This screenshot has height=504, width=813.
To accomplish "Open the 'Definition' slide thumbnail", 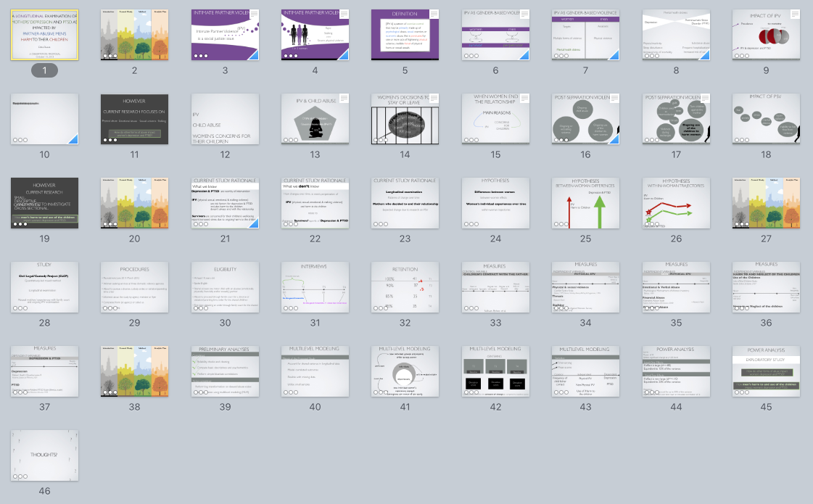I will [x=405, y=33].
